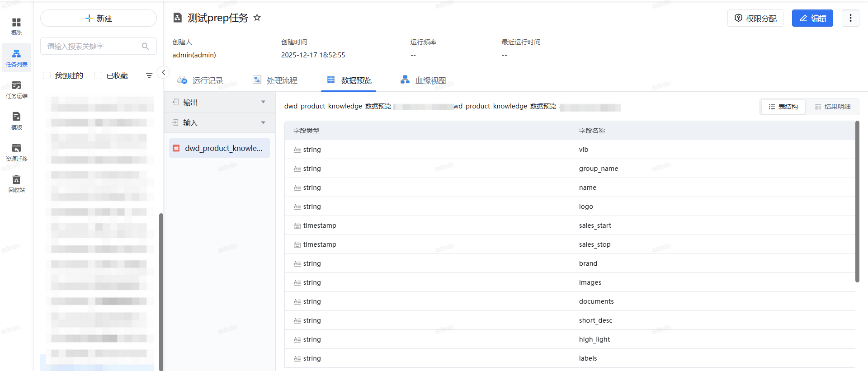Click the dwd_product_knowle table icon

pos(176,148)
